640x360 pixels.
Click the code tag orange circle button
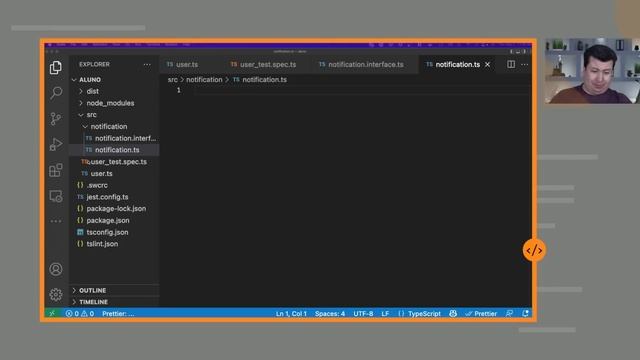click(x=534, y=250)
